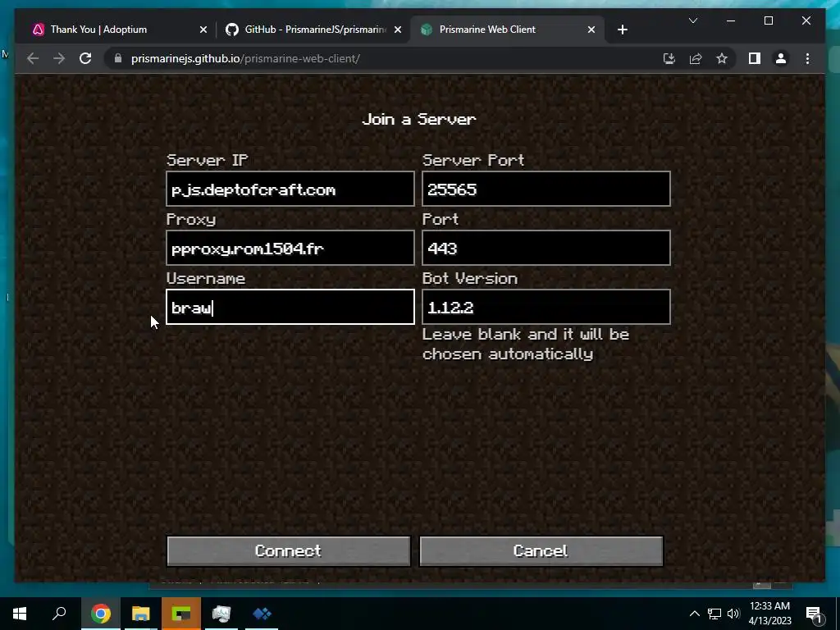The height and width of the screenshot is (630, 840).
Task: Click the blue diamonds taskbar app icon
Action: 262,614
